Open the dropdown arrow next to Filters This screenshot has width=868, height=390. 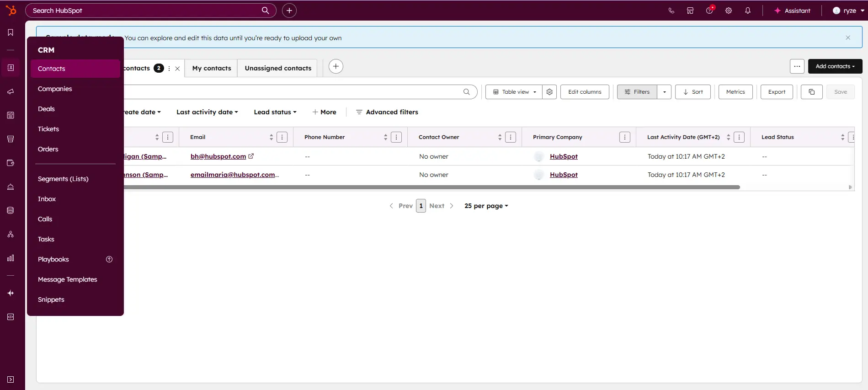664,92
